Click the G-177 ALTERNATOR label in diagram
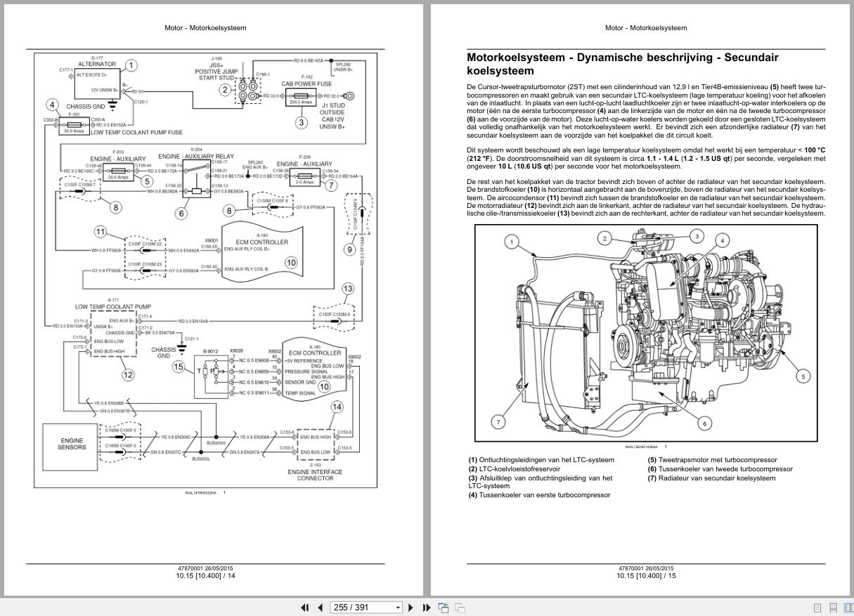Viewport: 854px width, 616px height. (x=96, y=61)
